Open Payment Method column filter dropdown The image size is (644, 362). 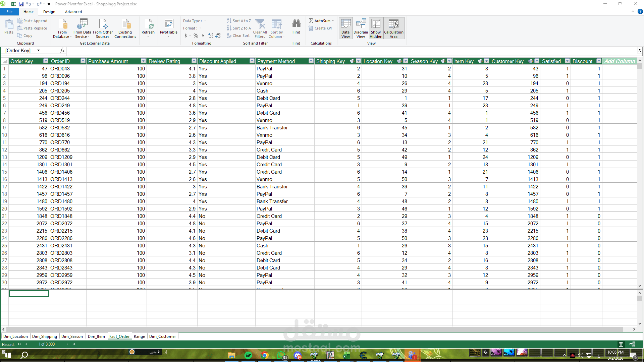(311, 61)
